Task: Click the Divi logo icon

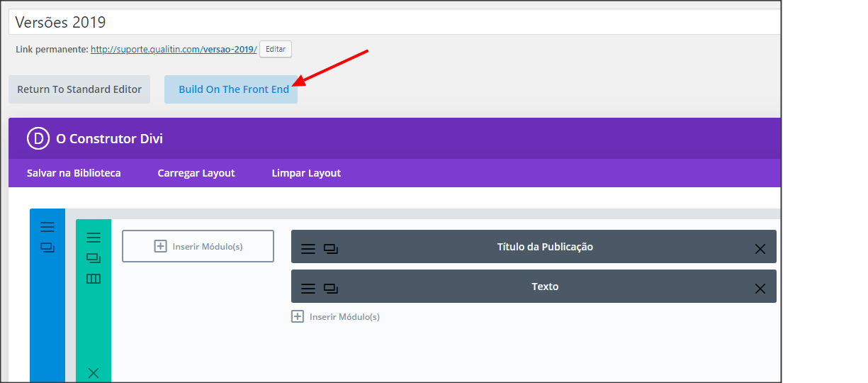Action: pyautogui.click(x=38, y=138)
